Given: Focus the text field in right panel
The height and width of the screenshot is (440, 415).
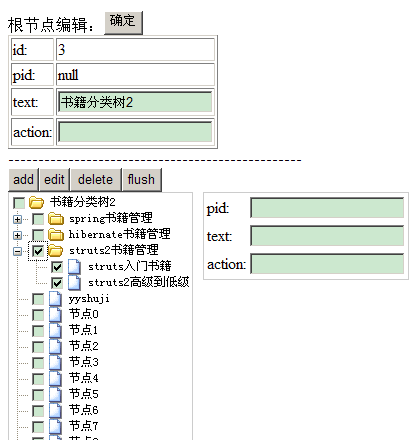Looking at the screenshot, I should (x=327, y=236).
